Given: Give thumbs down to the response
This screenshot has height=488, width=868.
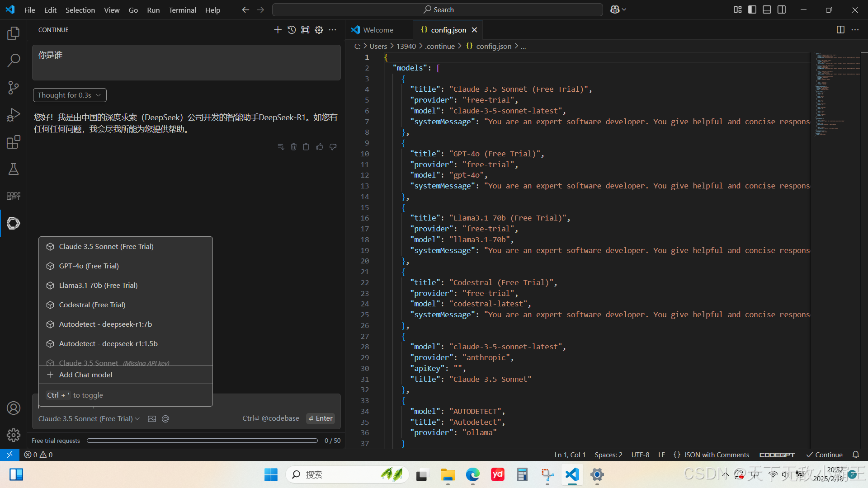Looking at the screenshot, I should [x=333, y=147].
